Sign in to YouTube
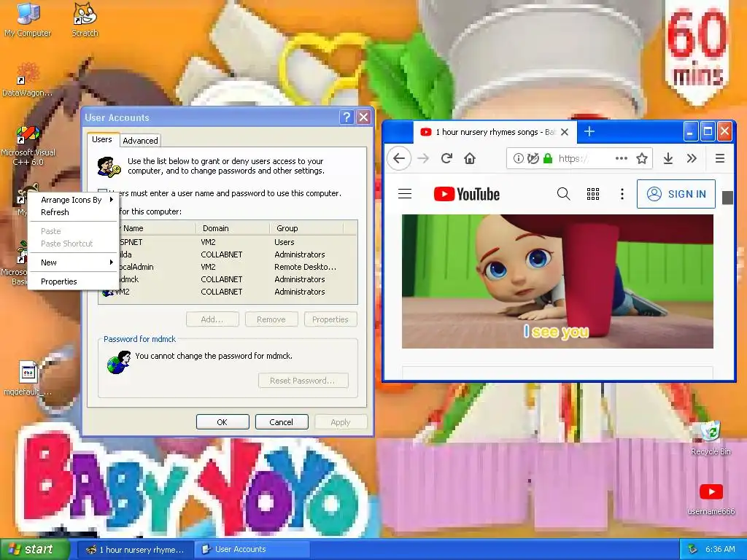The image size is (747, 560). [x=676, y=194]
